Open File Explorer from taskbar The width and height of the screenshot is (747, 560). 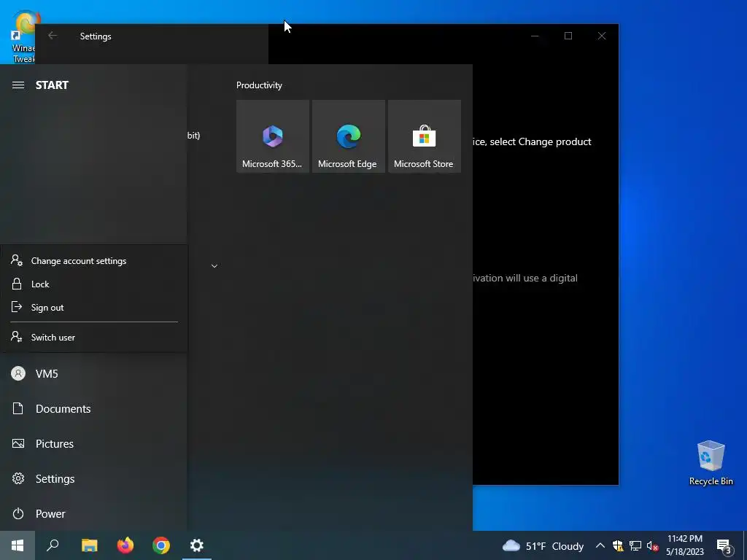pyautogui.click(x=90, y=545)
